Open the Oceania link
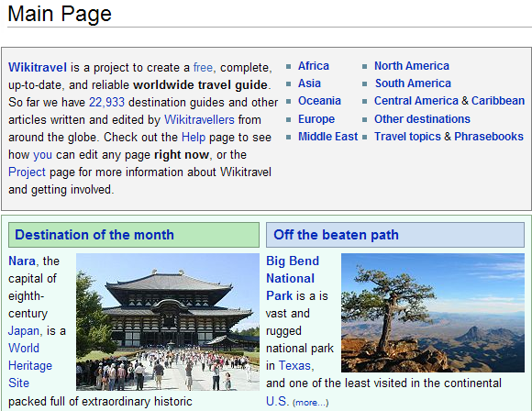The width and height of the screenshot is (532, 411). click(x=319, y=101)
